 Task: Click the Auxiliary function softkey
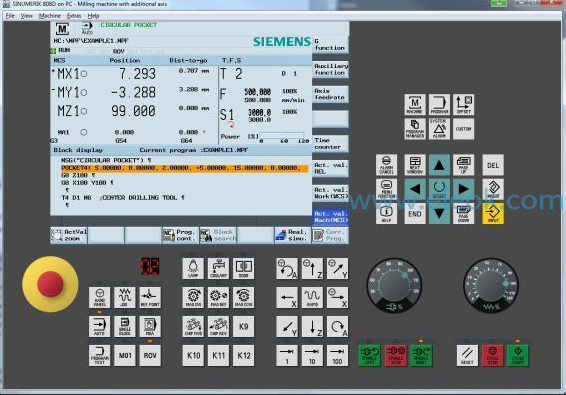[330, 69]
